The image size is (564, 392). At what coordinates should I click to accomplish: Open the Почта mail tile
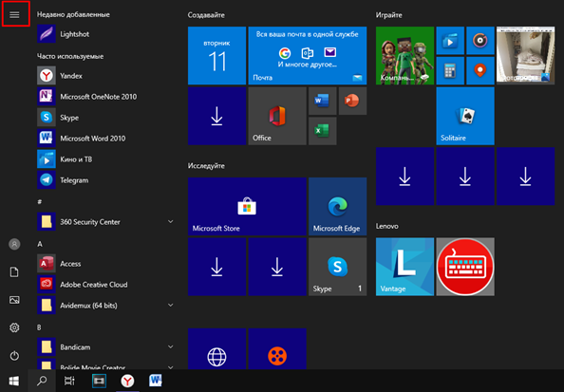tap(308, 55)
